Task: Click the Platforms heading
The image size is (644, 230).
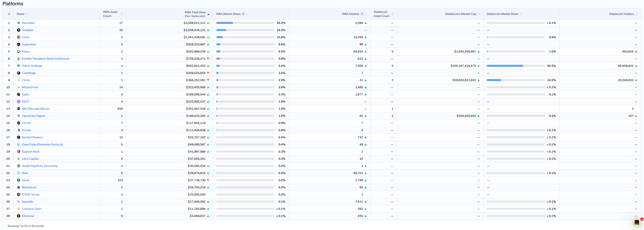Action: (x=13, y=4)
